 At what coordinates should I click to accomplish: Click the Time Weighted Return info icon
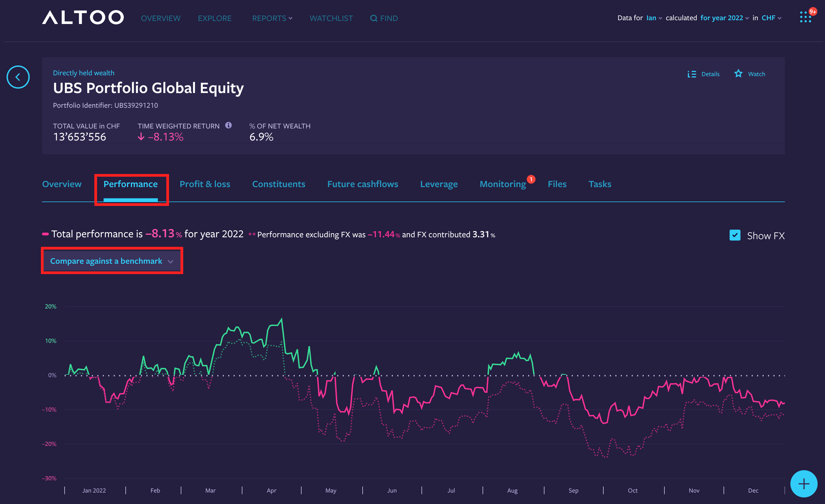coord(228,125)
